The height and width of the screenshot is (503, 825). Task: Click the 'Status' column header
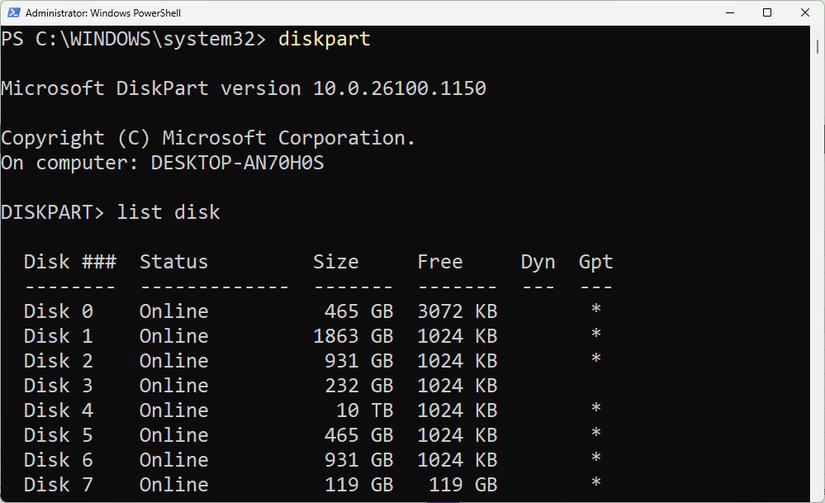coord(173,262)
